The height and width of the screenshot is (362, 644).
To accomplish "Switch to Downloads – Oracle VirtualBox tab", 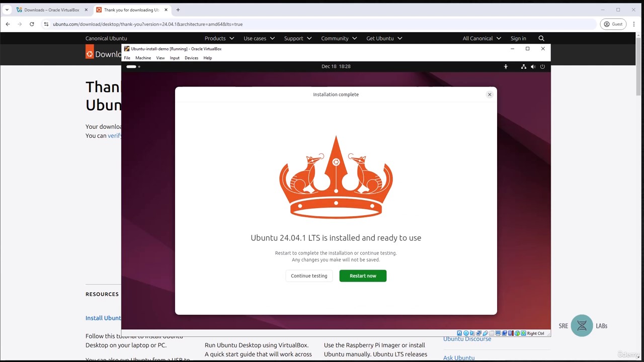I will (51, 10).
